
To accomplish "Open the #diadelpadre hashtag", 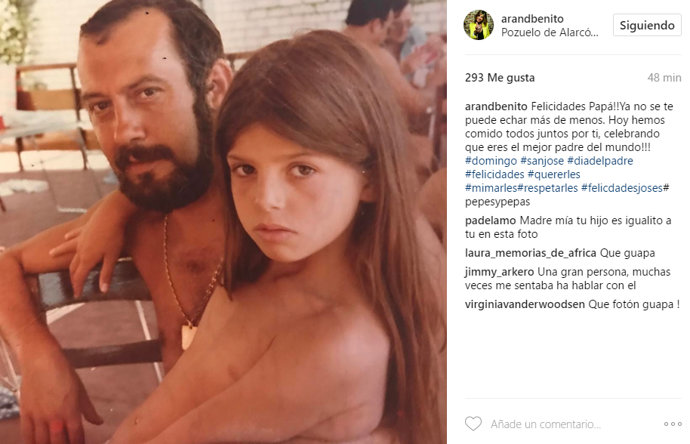I will (600, 161).
